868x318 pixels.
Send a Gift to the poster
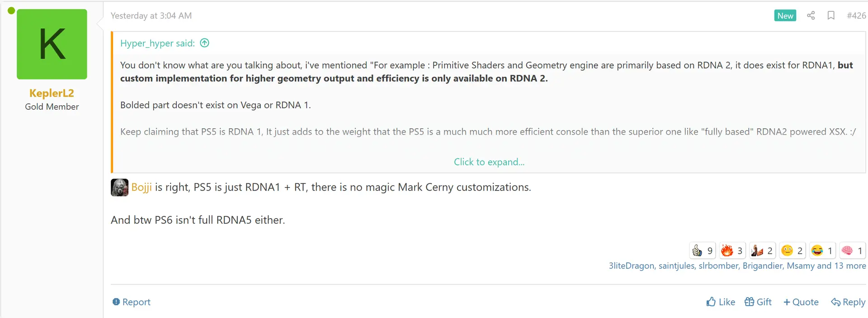tap(758, 302)
